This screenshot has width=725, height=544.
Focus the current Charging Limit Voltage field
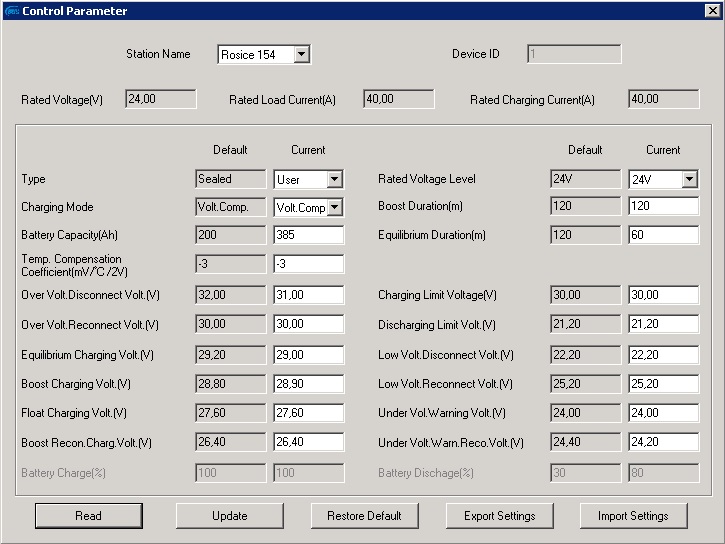(663, 296)
